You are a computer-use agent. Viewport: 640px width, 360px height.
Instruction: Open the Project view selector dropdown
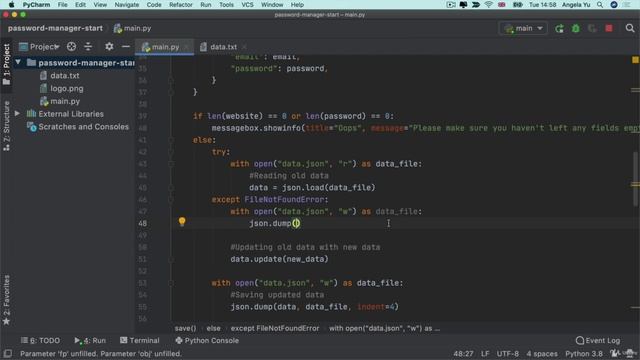(x=40, y=47)
